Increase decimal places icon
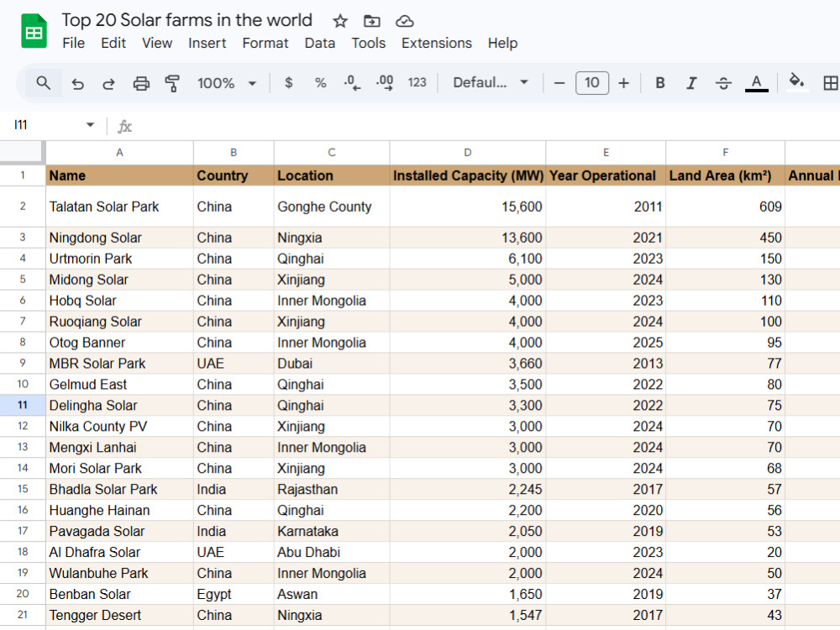 pos(385,83)
